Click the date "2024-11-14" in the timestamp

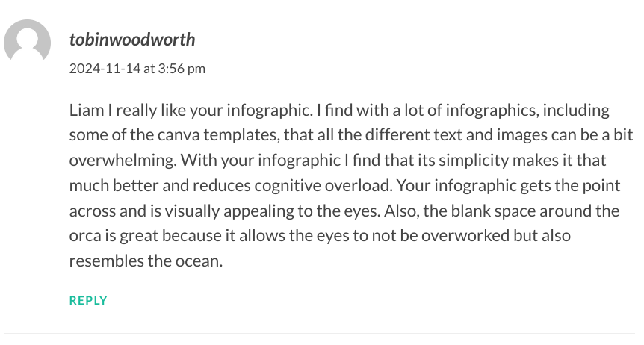[105, 69]
